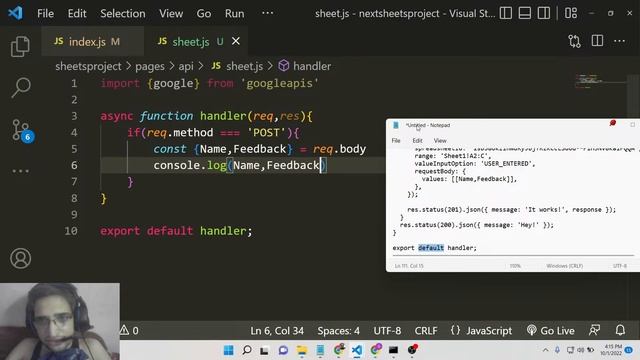Change end of line sequence CRLF
Viewport: 640px width, 360px height.
pyautogui.click(x=426, y=331)
